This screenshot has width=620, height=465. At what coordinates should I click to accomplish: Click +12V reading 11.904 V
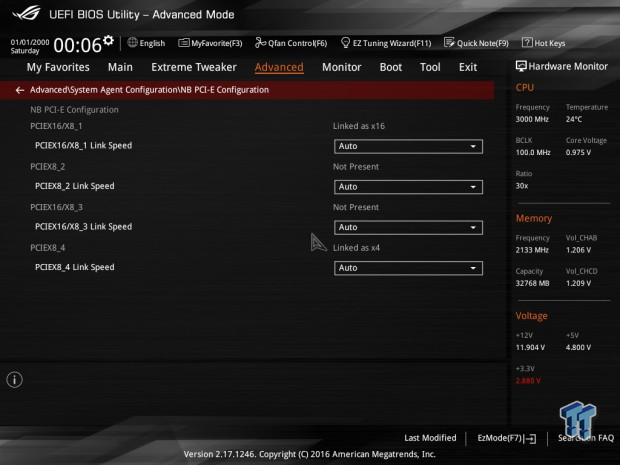pos(530,347)
